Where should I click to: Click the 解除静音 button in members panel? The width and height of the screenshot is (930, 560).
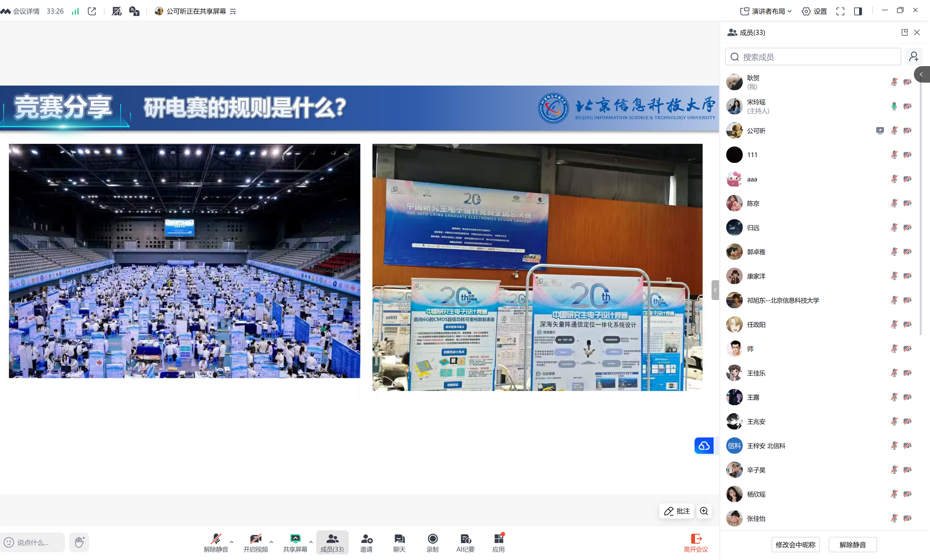coord(853,545)
